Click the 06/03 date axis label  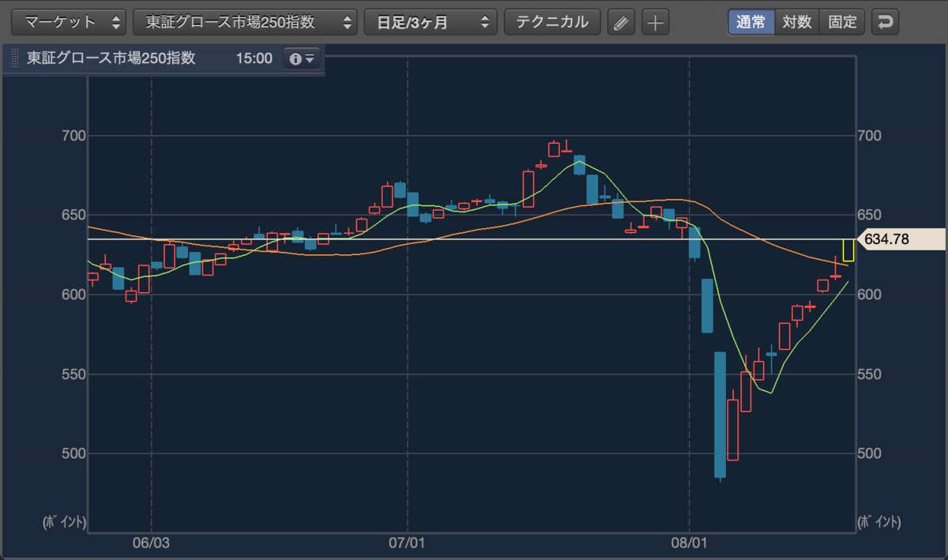152,544
